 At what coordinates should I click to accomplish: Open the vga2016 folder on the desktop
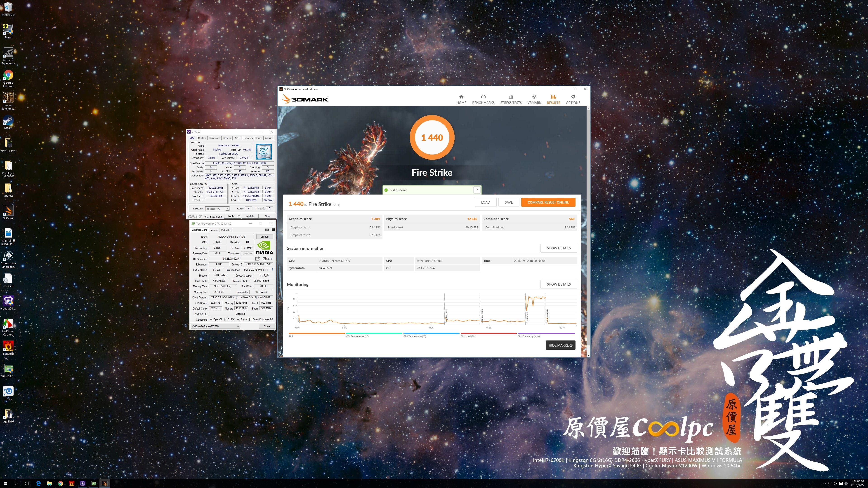[x=8, y=416]
